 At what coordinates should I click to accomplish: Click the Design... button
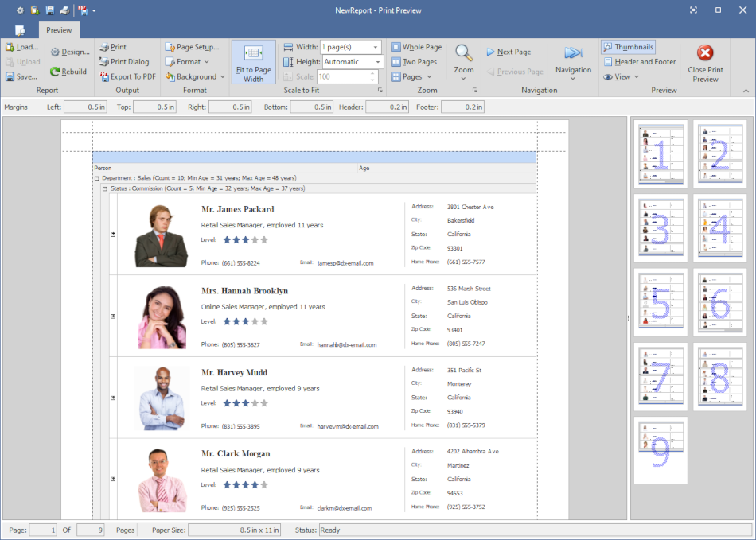pos(69,51)
